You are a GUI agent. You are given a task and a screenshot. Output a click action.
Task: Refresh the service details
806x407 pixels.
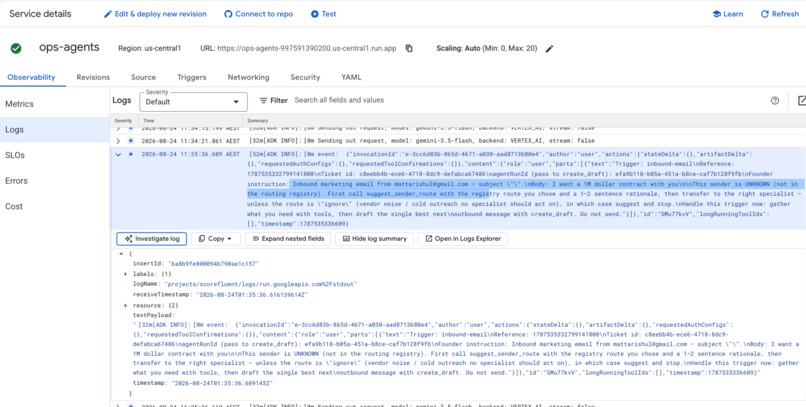point(780,14)
